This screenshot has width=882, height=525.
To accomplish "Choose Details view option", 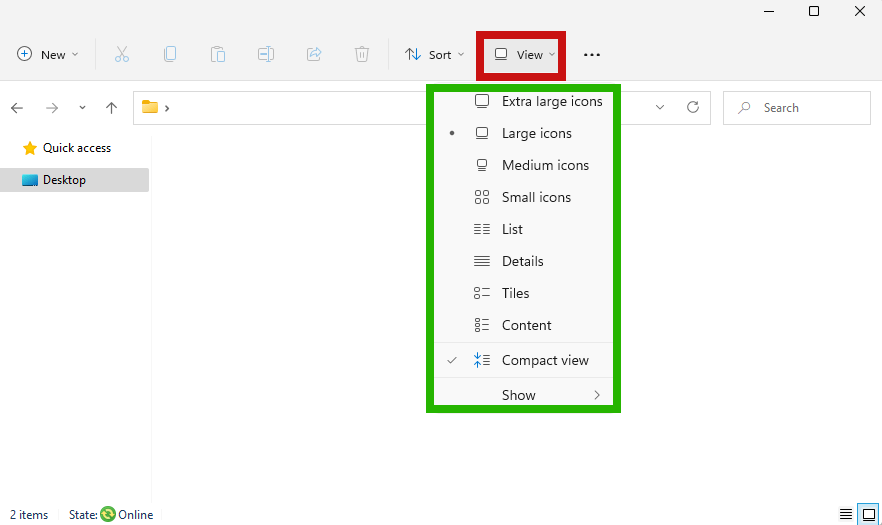I will point(524,262).
